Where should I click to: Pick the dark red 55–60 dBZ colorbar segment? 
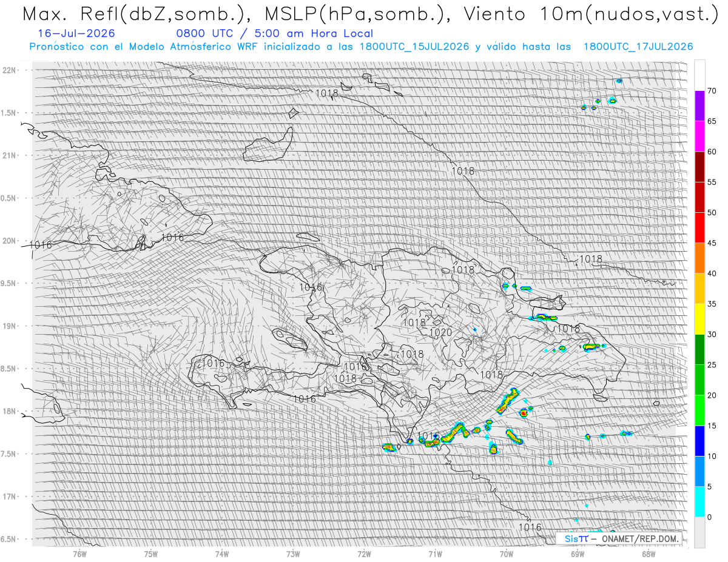699,167
